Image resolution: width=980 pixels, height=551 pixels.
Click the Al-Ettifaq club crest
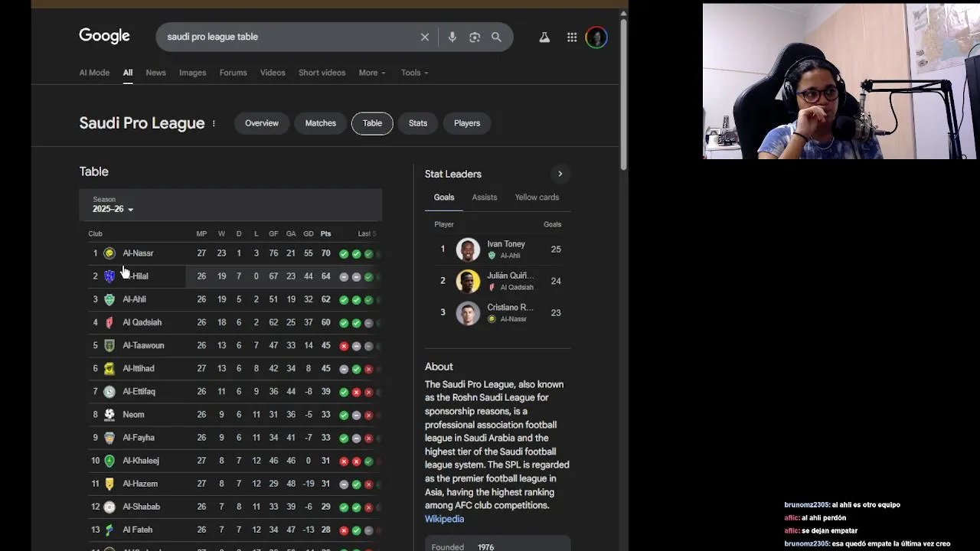point(109,391)
